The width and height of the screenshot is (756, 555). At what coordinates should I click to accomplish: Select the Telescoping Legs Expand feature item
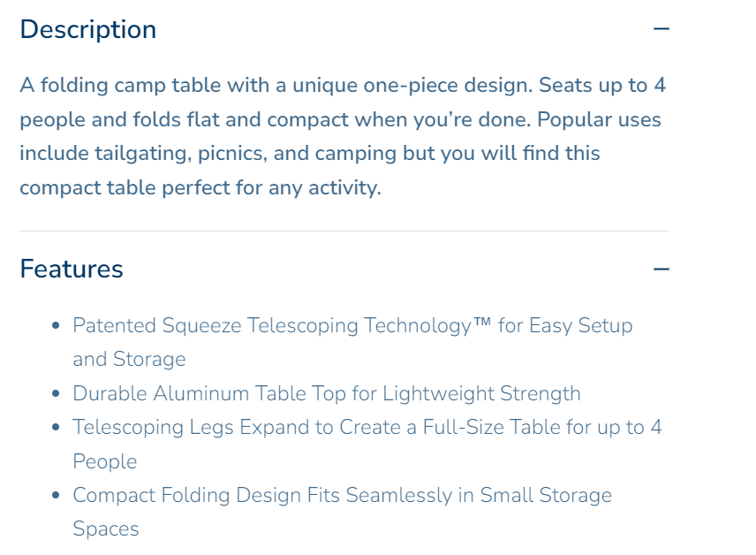point(367,444)
